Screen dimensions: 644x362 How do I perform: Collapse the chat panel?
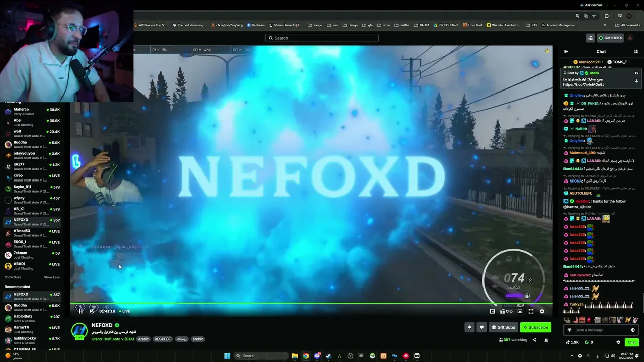[566, 51]
